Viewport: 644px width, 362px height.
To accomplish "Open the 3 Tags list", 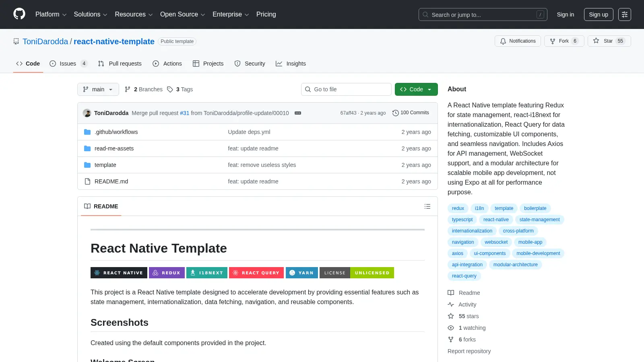I will tap(180, 89).
